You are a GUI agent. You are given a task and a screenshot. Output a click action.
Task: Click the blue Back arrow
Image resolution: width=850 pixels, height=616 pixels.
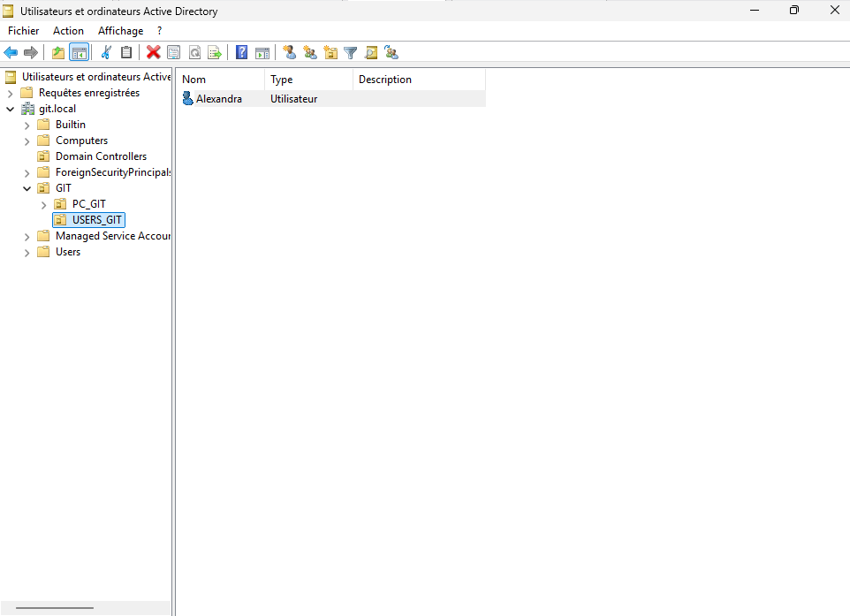click(x=11, y=53)
